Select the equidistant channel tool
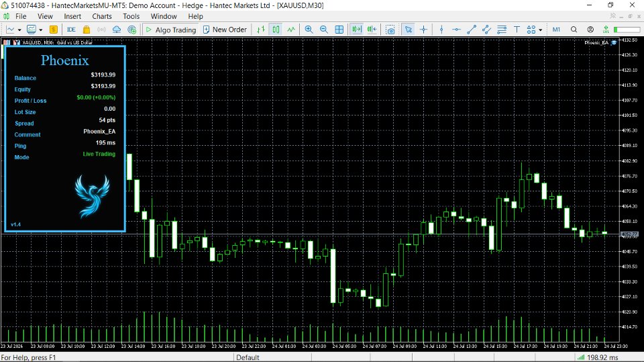Viewport: 644px width, 362px height. [487, 30]
